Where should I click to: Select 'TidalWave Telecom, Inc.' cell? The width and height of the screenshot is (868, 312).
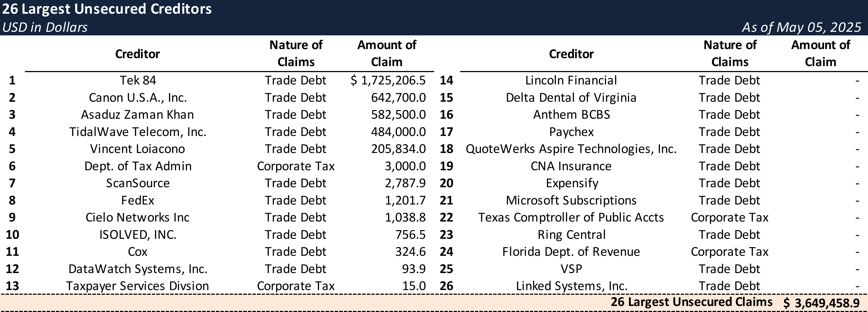(138, 132)
